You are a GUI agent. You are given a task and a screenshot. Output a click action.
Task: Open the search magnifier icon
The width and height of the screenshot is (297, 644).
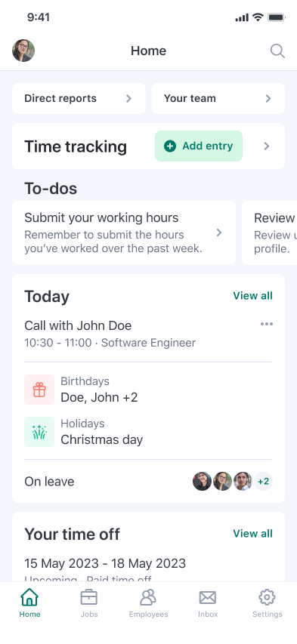click(277, 51)
